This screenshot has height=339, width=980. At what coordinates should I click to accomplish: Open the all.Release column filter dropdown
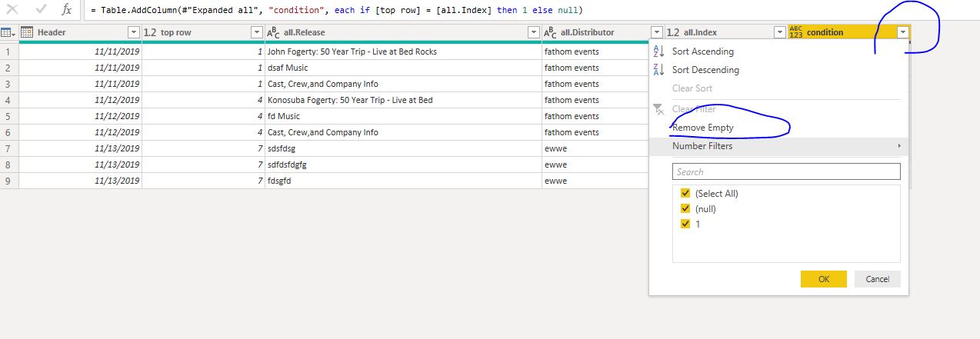534,32
